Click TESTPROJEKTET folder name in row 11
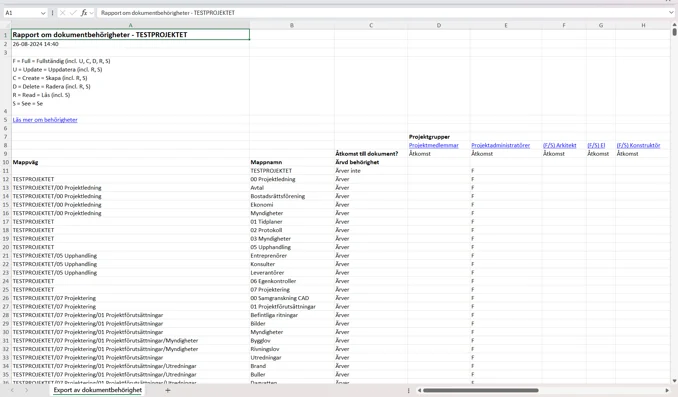This screenshot has height=397, width=678. coord(291,170)
